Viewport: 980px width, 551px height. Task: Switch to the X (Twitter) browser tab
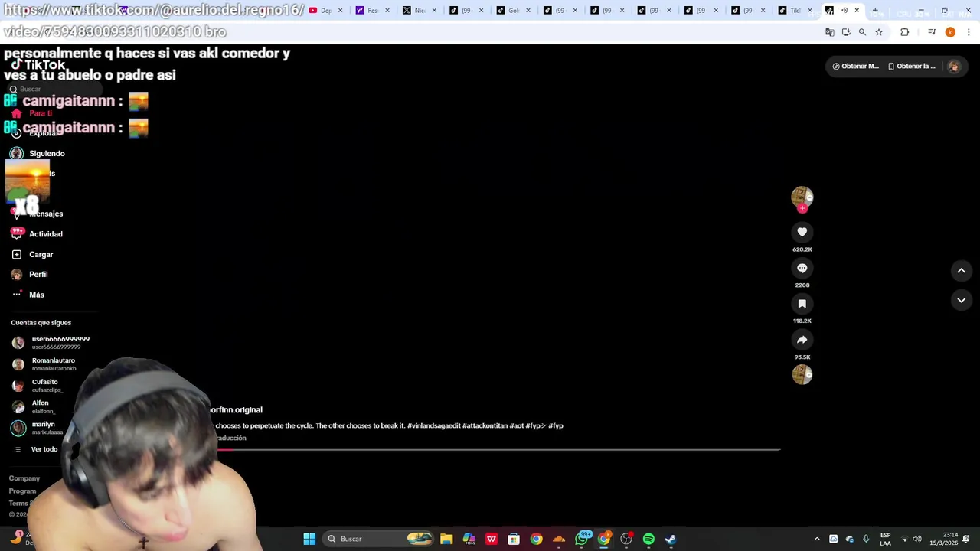419,11
